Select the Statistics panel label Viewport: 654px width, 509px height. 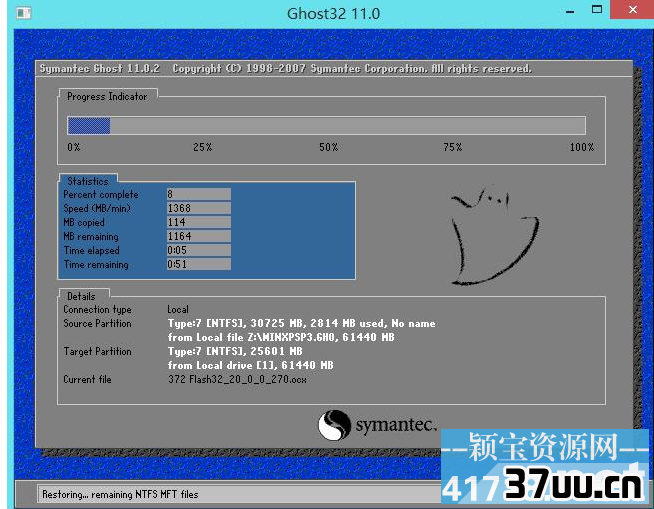click(x=88, y=181)
